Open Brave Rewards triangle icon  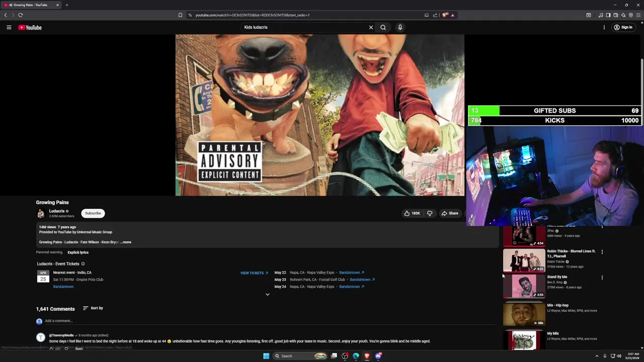click(x=453, y=15)
